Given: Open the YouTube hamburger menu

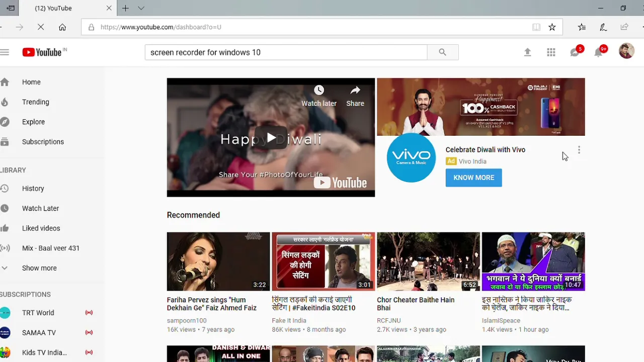Looking at the screenshot, I should pyautogui.click(x=5, y=52).
